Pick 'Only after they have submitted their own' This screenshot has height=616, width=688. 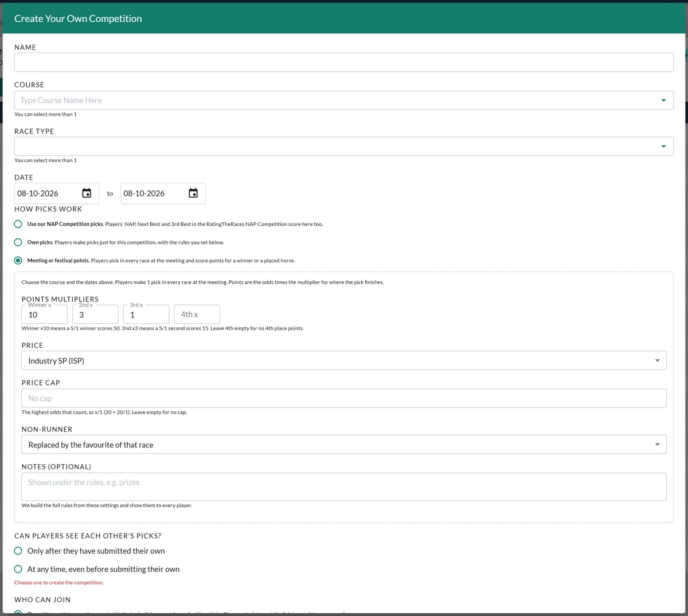pyautogui.click(x=18, y=551)
